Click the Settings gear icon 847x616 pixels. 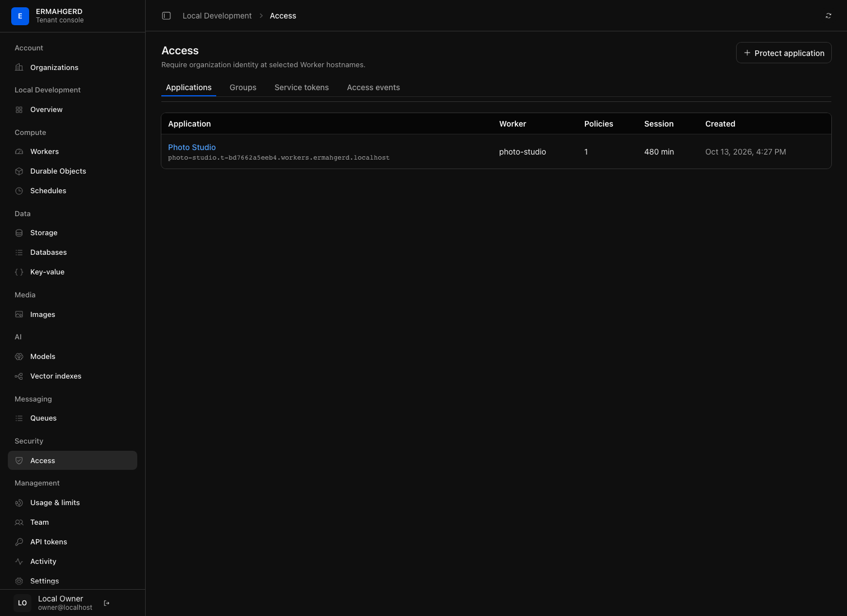coord(19,581)
